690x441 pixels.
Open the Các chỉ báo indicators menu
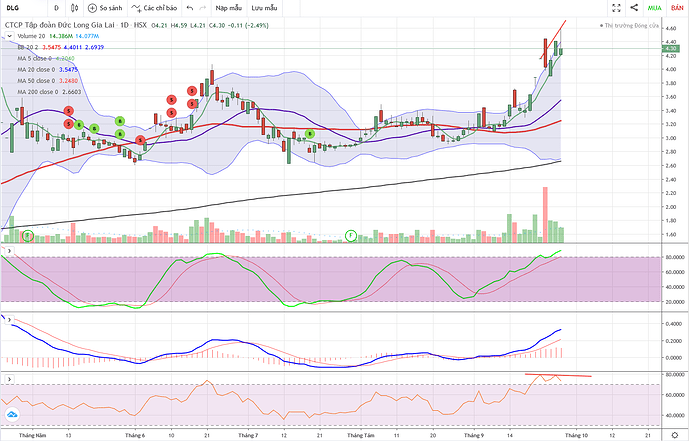tap(154, 8)
